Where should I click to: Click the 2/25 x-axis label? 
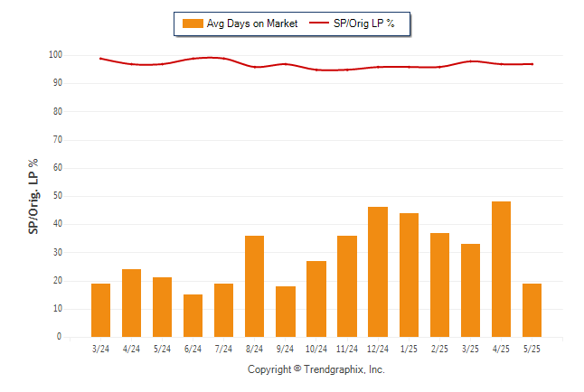pos(439,349)
